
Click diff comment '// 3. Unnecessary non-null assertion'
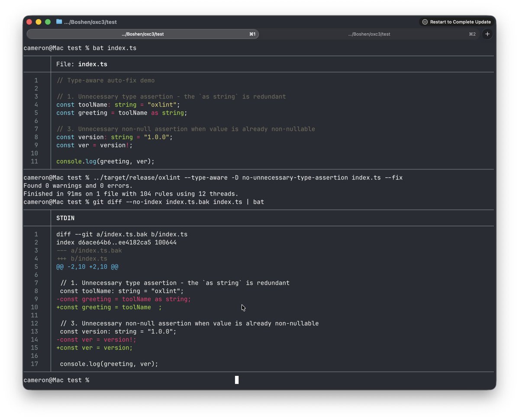pos(189,324)
